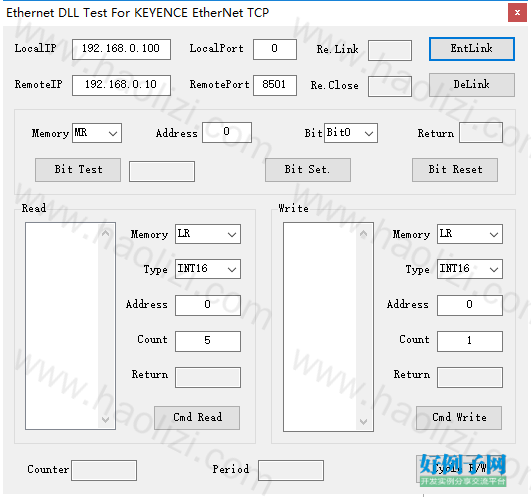The width and height of the screenshot is (531, 497).
Task: Open the Read Memory LR dropdown
Action: 208,234
